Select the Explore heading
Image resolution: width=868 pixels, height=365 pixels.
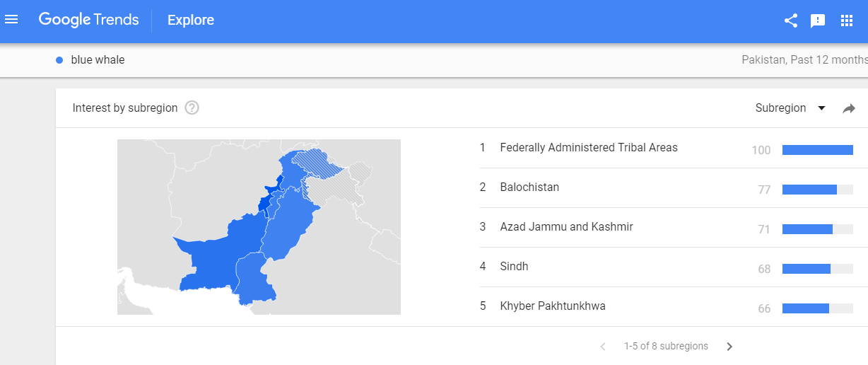click(191, 21)
